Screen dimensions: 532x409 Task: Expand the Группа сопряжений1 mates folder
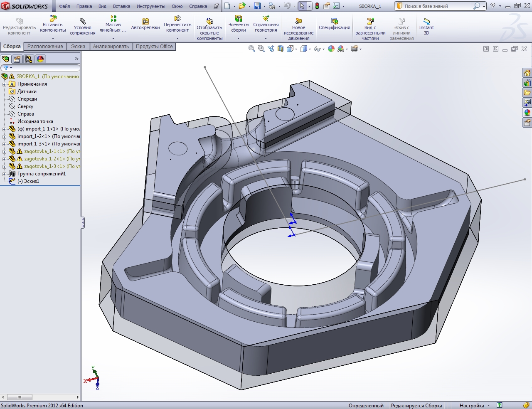(x=5, y=174)
